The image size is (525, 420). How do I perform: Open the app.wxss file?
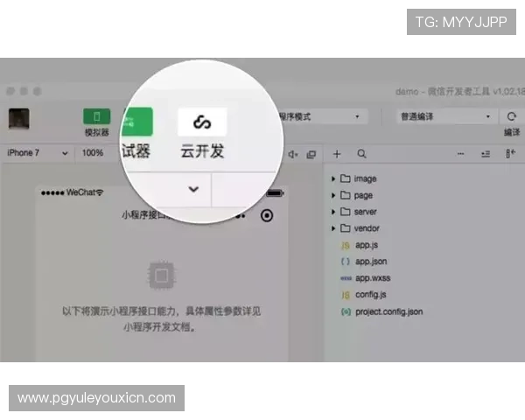coord(373,278)
